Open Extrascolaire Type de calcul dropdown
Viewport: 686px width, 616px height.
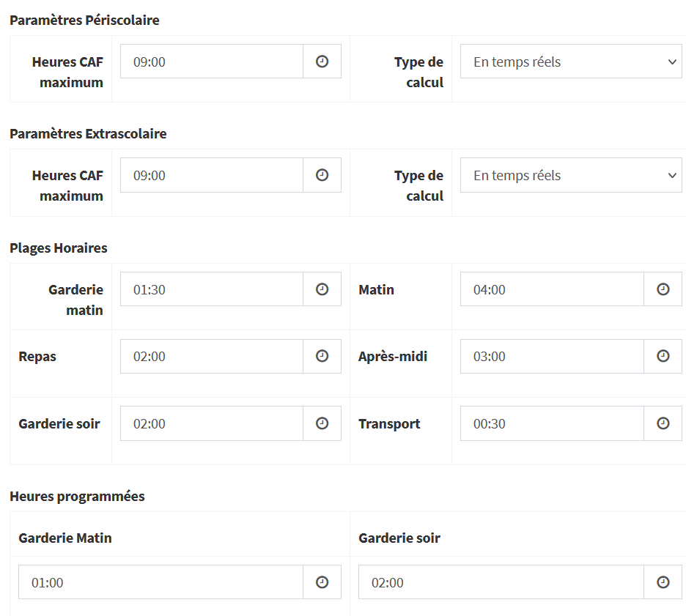[x=571, y=175]
